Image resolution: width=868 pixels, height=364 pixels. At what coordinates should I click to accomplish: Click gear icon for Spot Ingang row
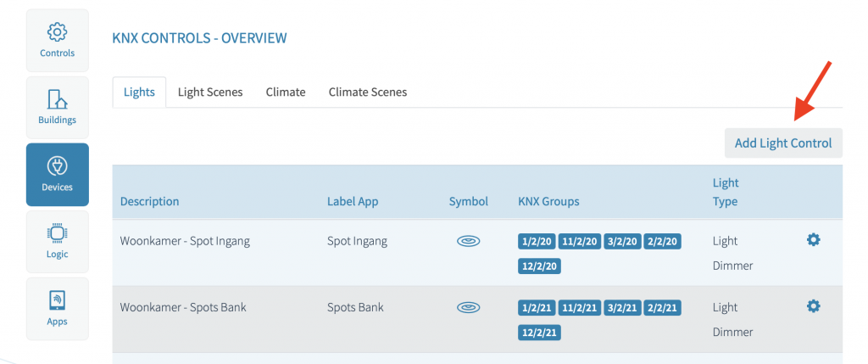pos(813,240)
